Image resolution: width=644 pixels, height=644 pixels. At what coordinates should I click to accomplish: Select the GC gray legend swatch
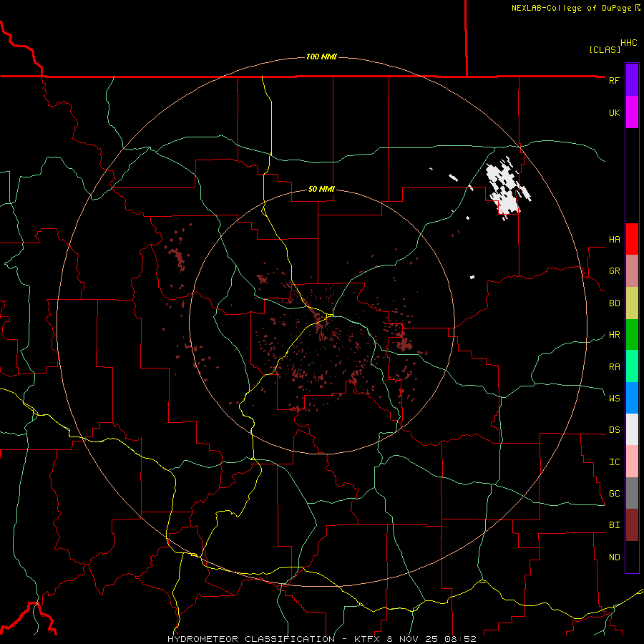[x=632, y=493]
